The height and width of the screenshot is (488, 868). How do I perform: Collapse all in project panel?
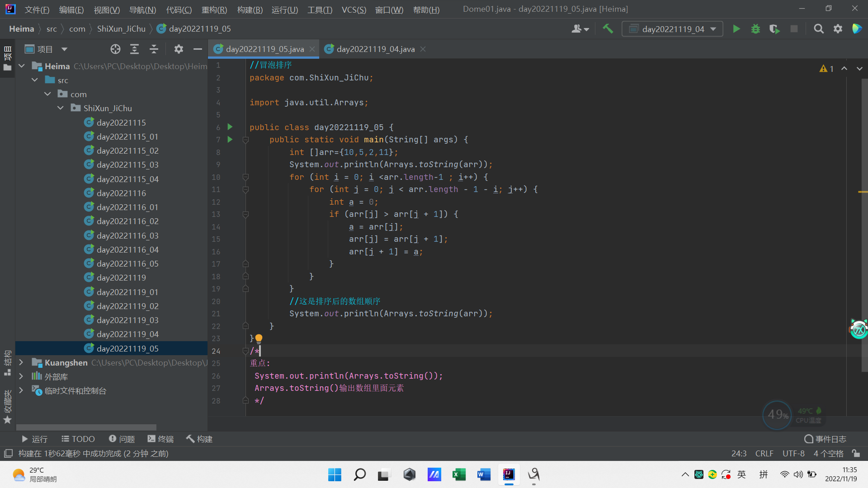(x=154, y=49)
